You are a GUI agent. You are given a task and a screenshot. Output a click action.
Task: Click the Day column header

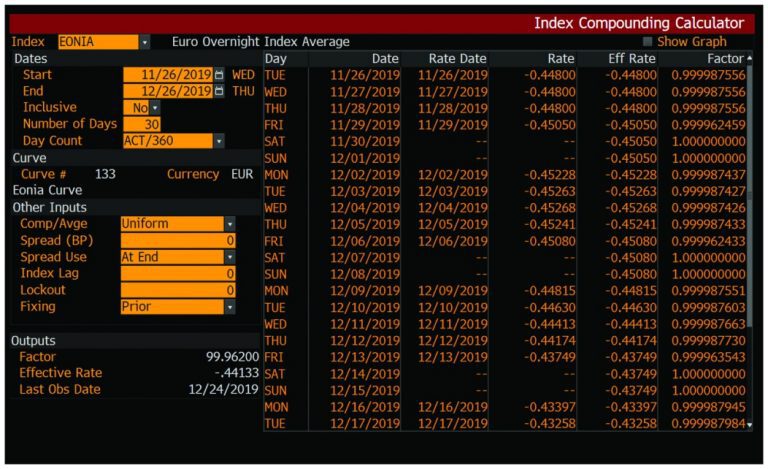(276, 59)
